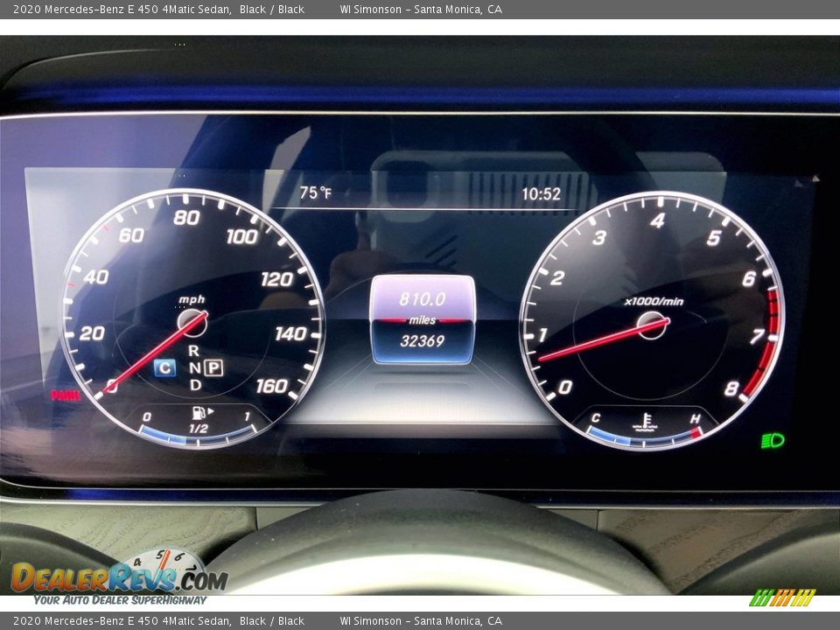Click the H hot marker on temperature gauge

[695, 419]
